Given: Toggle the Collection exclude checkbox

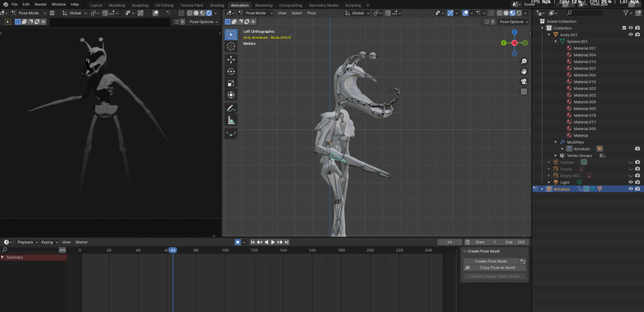Looking at the screenshot, I should (x=624, y=28).
